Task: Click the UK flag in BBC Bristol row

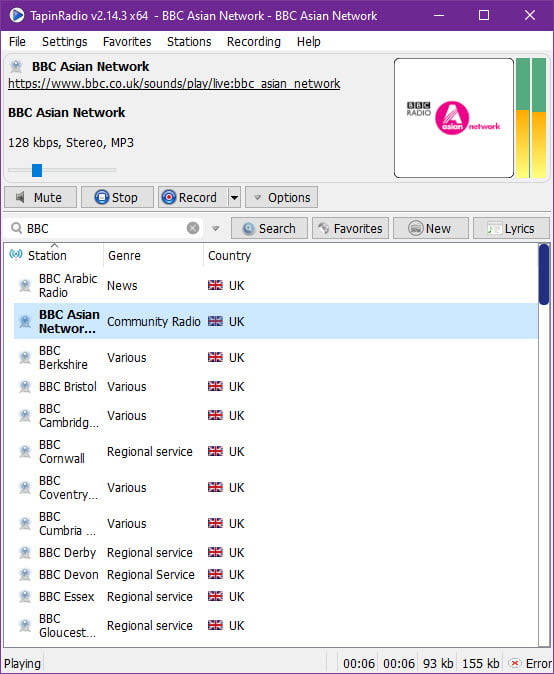Action: click(x=215, y=386)
